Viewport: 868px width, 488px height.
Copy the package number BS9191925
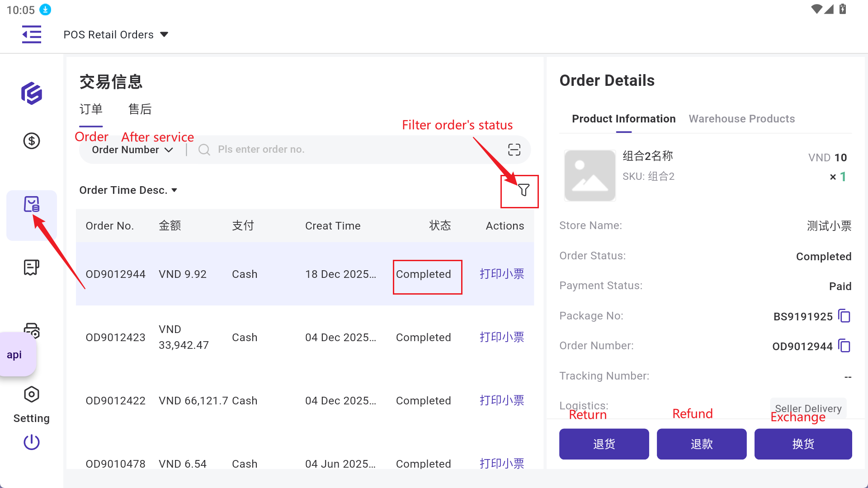pyautogui.click(x=844, y=316)
